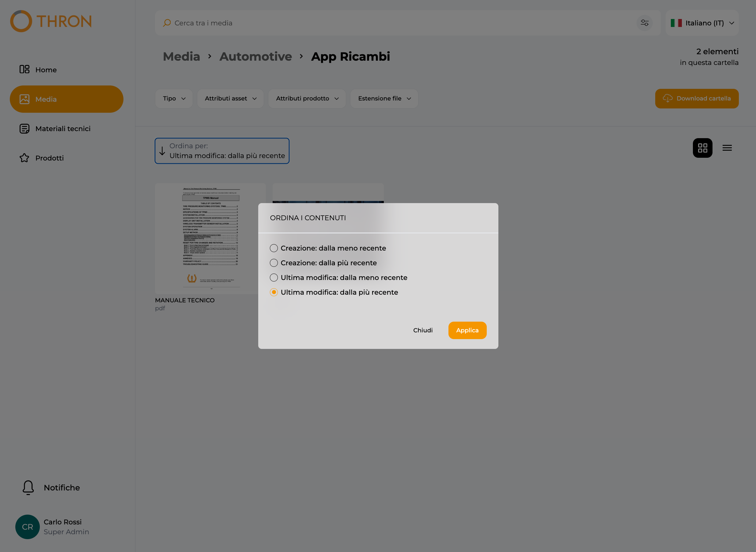Open the Ordina per sorting selector

pyautogui.click(x=222, y=151)
